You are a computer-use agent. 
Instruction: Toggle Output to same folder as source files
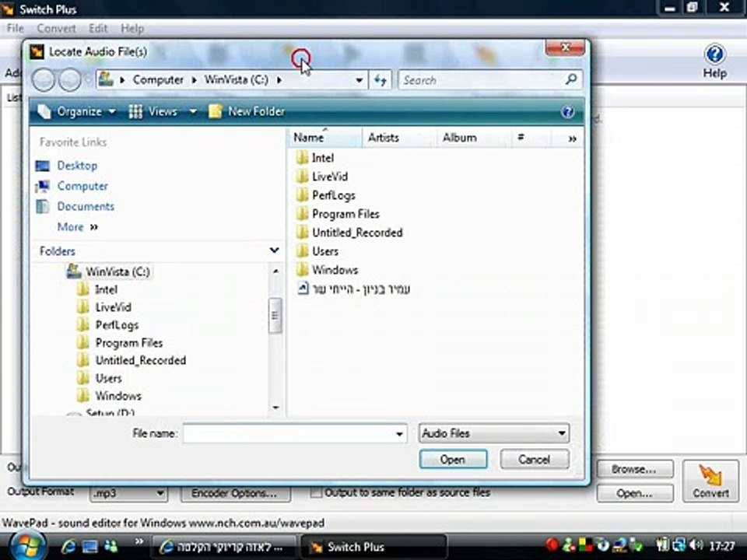316,492
